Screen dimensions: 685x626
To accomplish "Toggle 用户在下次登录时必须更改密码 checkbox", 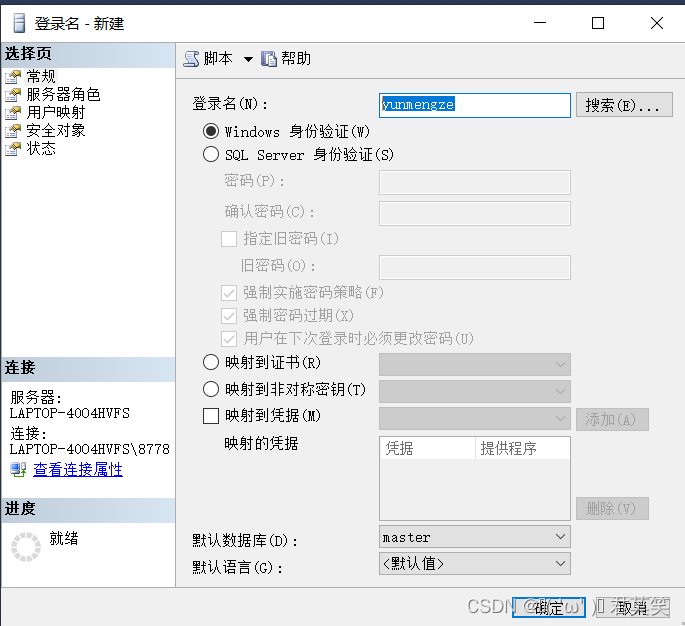I will (229, 339).
